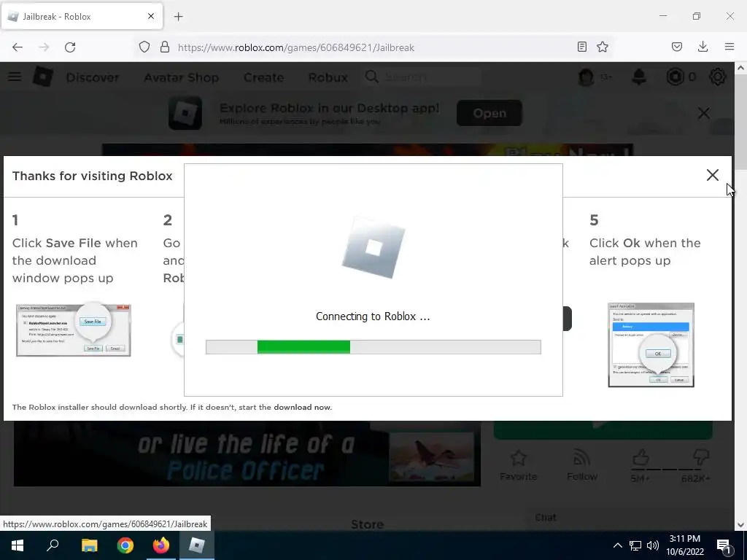Open Roblox settings gear
Screen dimensions: 747x560
tap(718, 77)
